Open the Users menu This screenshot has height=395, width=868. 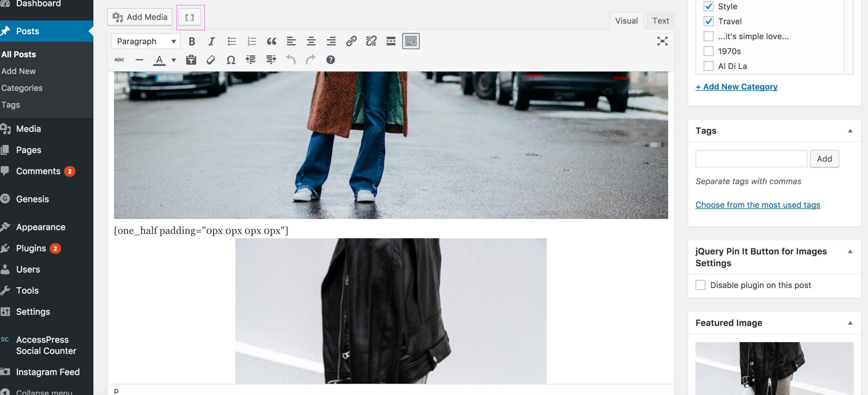tap(46, 269)
